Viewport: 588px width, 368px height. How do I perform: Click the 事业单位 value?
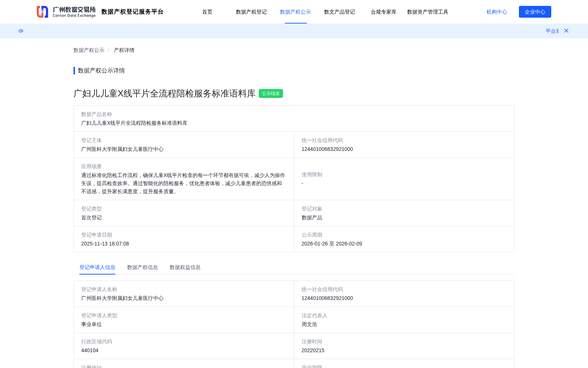(x=92, y=324)
